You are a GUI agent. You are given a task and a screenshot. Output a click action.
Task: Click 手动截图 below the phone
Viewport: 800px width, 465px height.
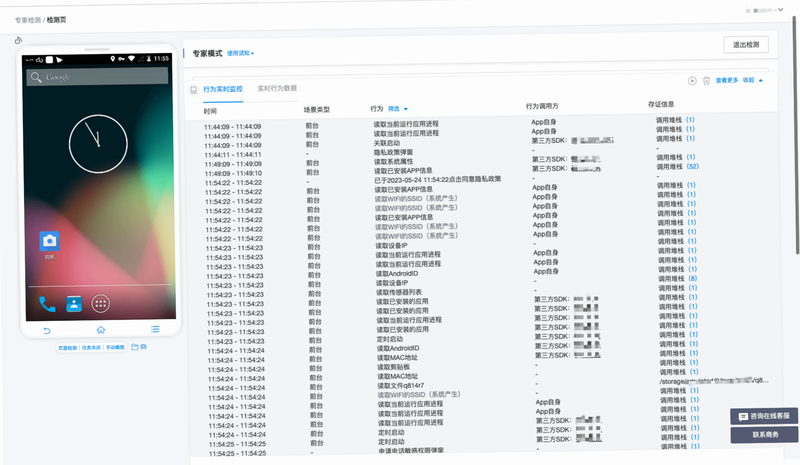coord(115,348)
